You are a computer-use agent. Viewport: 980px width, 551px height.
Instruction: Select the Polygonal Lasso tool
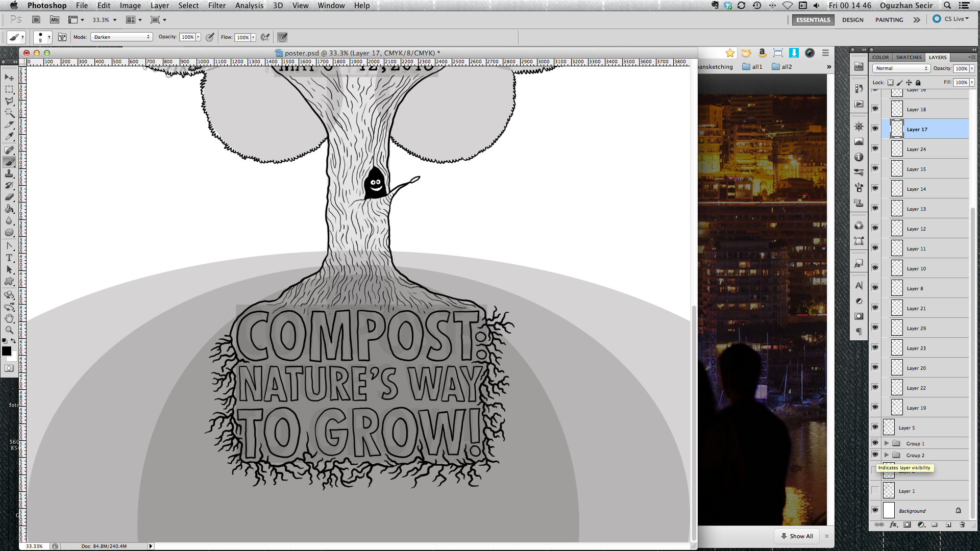pyautogui.click(x=9, y=101)
